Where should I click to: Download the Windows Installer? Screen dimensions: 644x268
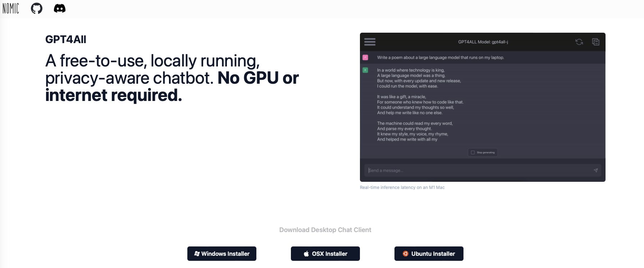click(x=222, y=254)
